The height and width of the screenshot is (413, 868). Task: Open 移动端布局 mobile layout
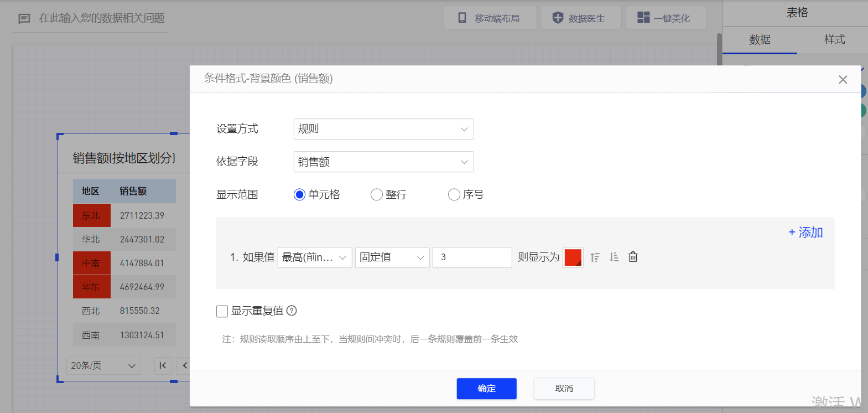[x=490, y=18]
